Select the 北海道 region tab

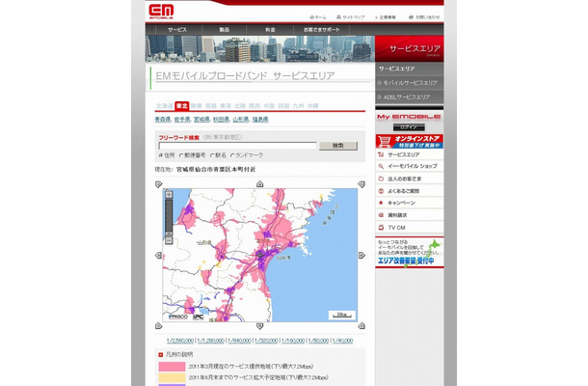click(165, 106)
